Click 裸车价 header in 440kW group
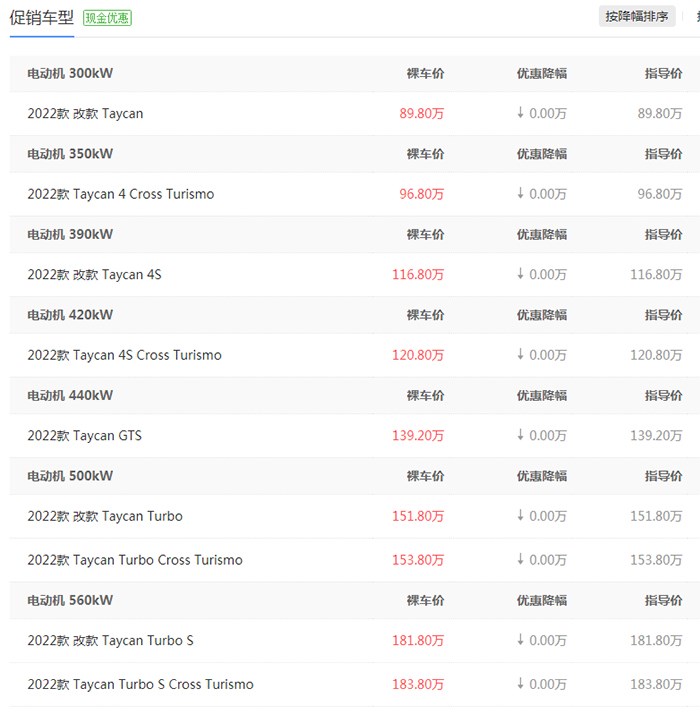 [425, 396]
